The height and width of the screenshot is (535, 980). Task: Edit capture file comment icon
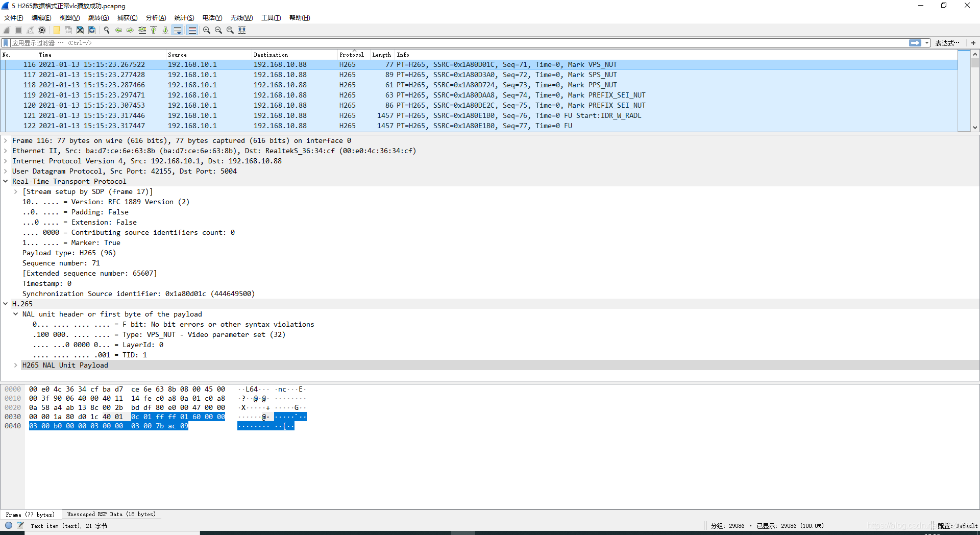pyautogui.click(x=20, y=525)
